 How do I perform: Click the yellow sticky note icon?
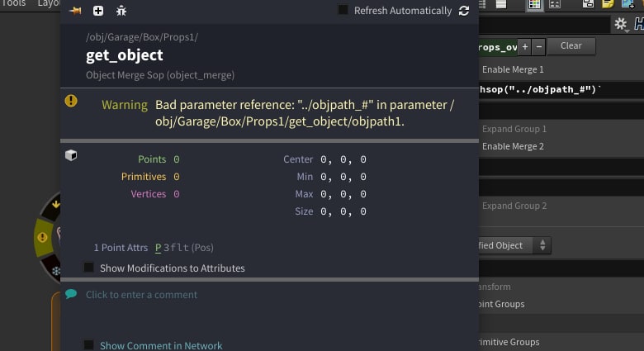[608, 4]
